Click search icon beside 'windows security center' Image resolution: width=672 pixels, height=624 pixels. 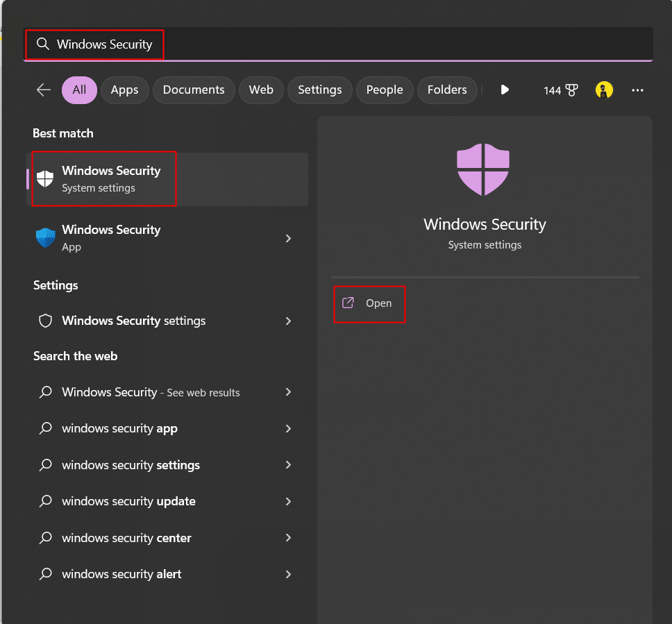45,538
